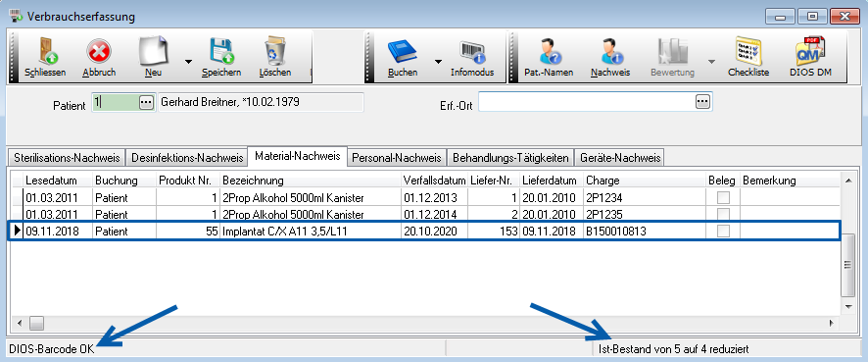The image size is (868, 362).
Task: Select cell with charge 2P1234
Action: coord(645,197)
